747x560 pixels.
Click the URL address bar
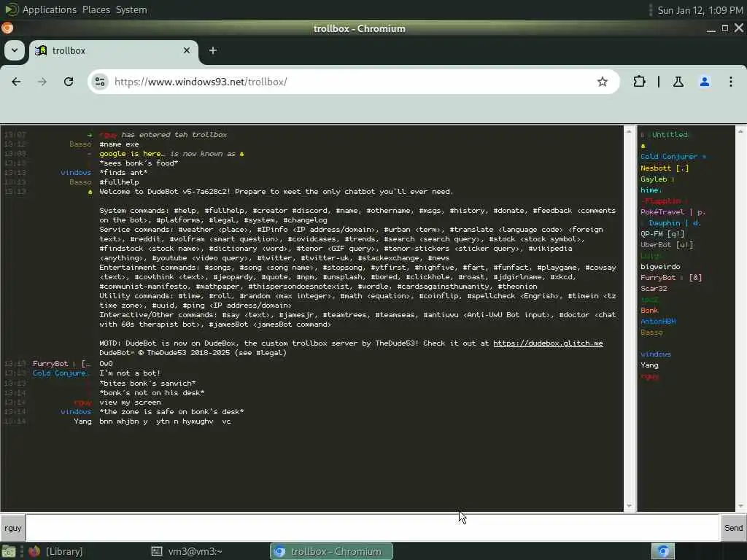pos(352,82)
